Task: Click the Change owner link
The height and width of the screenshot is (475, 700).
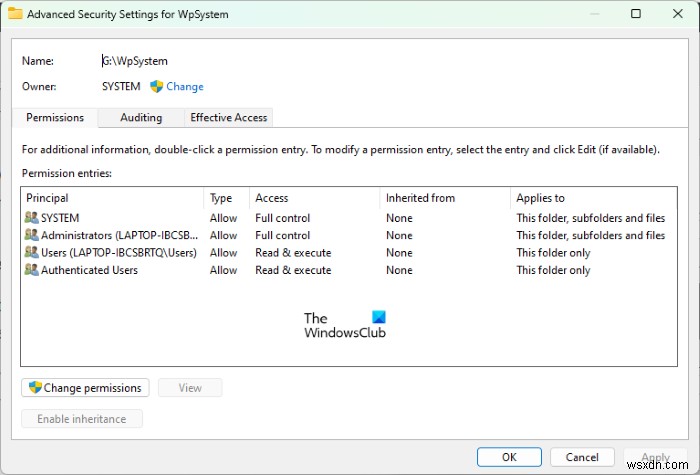Action: [185, 87]
